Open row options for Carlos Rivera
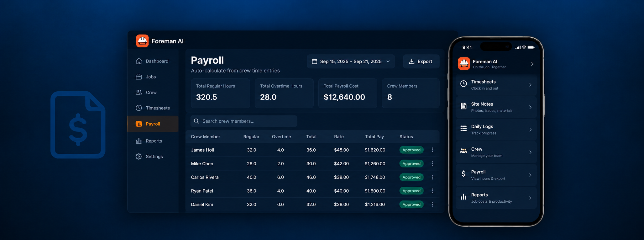Screen dimensions: 644x240 click(x=432, y=177)
